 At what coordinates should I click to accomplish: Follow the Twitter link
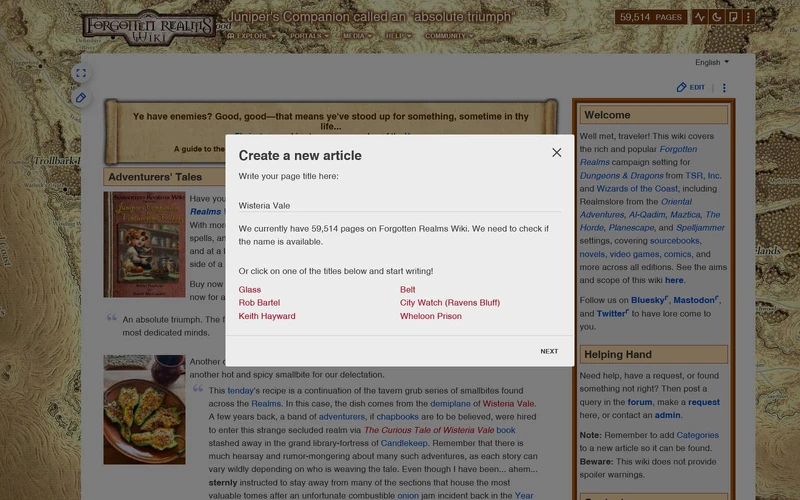[613, 313]
